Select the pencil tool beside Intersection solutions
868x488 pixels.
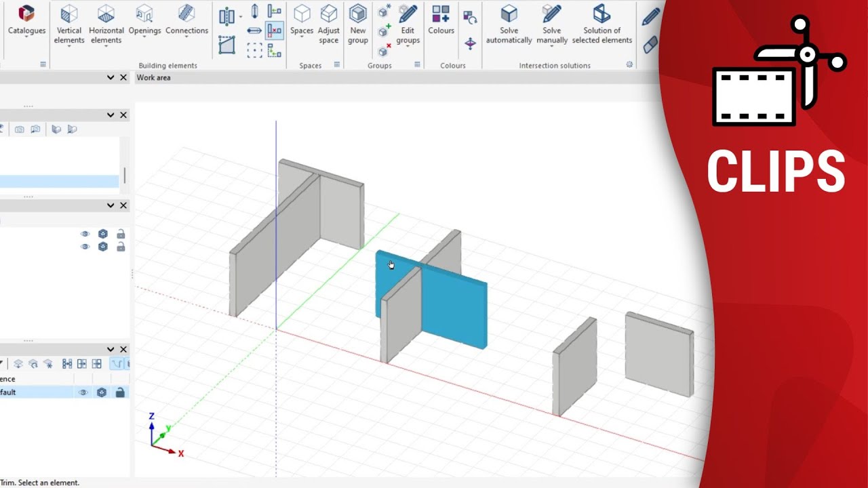pos(650,16)
